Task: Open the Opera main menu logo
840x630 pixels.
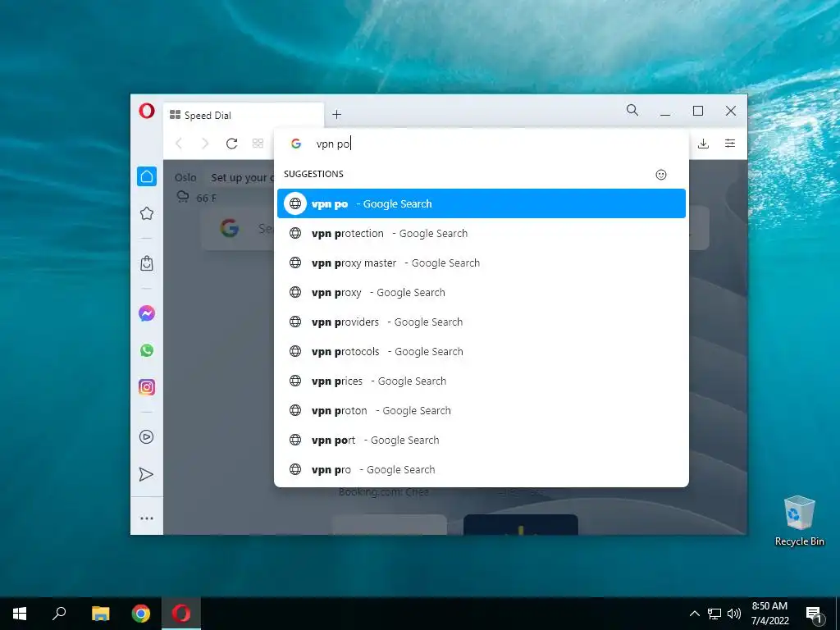Action: 147,111
